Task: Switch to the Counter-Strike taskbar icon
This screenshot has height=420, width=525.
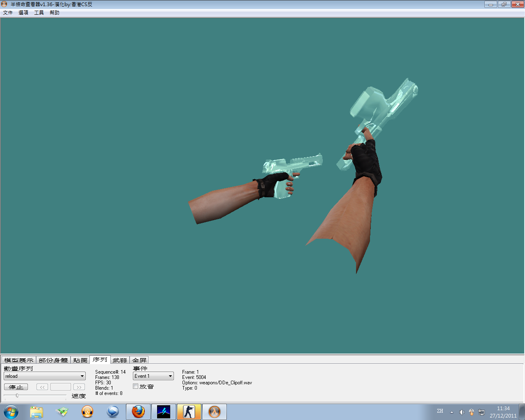Action: click(189, 412)
